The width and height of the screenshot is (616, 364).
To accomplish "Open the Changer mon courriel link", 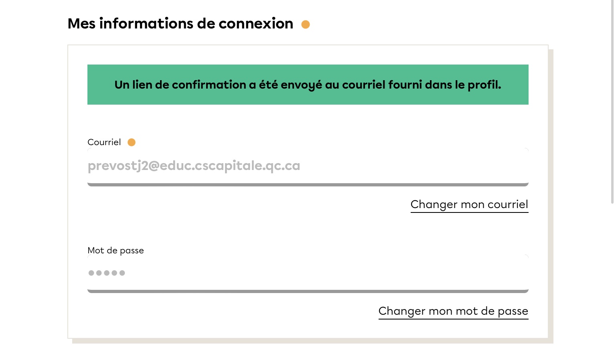I will [469, 204].
